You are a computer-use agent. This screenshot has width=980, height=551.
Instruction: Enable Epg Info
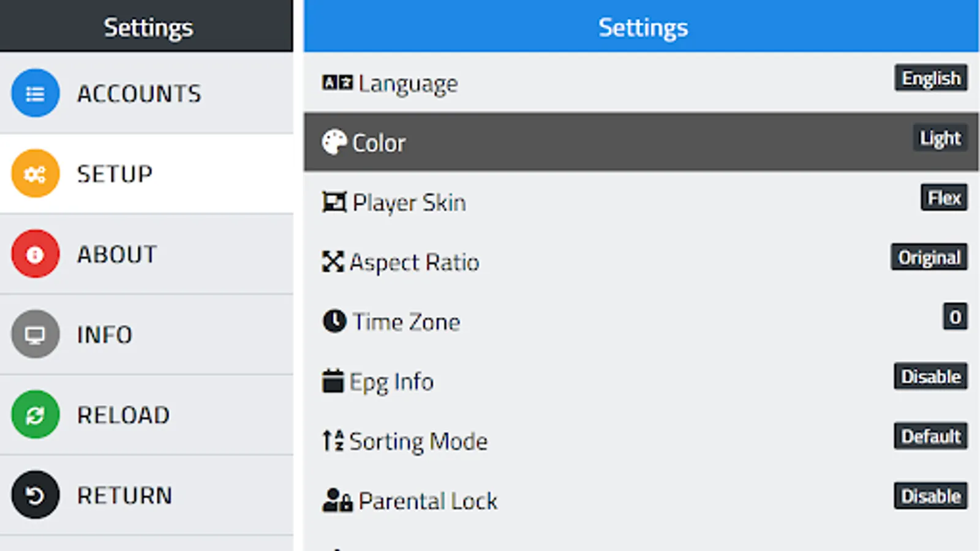pos(930,376)
